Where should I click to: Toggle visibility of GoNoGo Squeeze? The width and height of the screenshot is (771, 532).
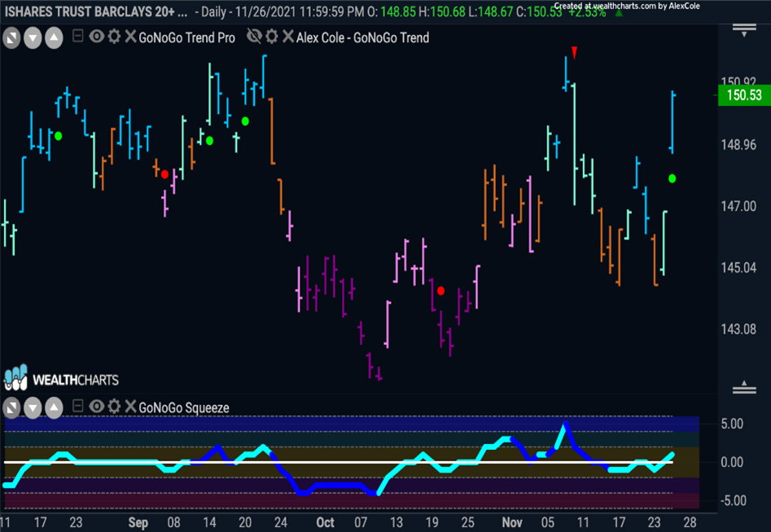pyautogui.click(x=96, y=406)
